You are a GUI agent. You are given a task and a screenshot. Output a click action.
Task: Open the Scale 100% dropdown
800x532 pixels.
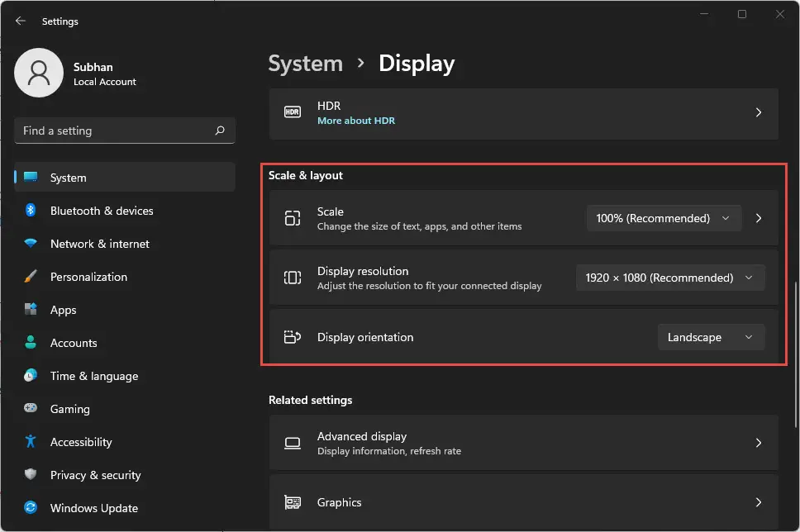664,218
